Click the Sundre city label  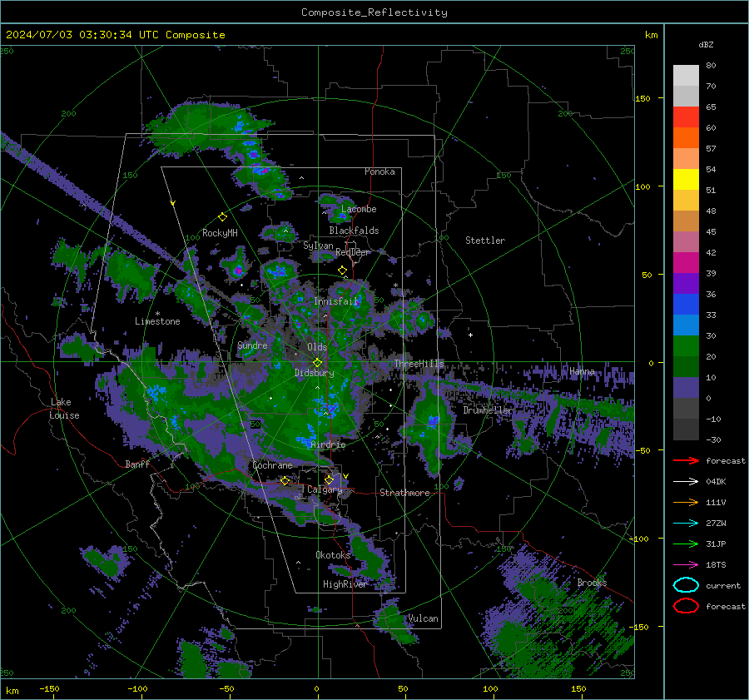coord(252,345)
